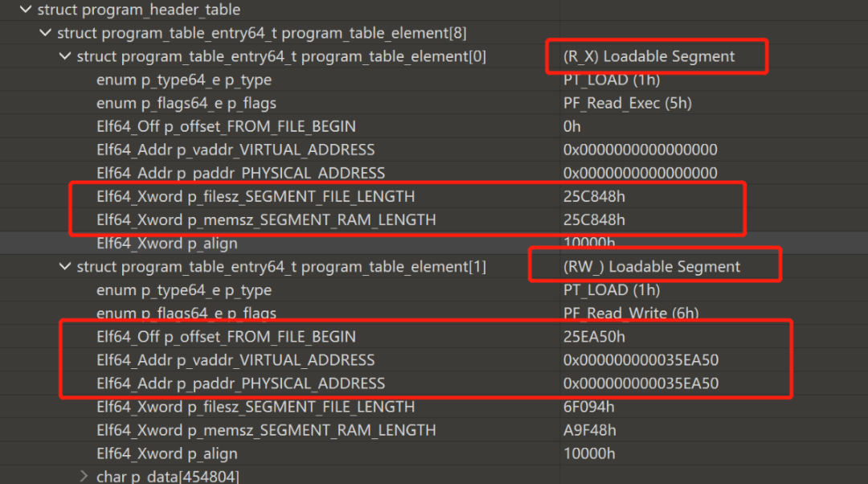Collapse the program_table_element[8] array node
Screen dimensions: 868x484
click(x=44, y=33)
